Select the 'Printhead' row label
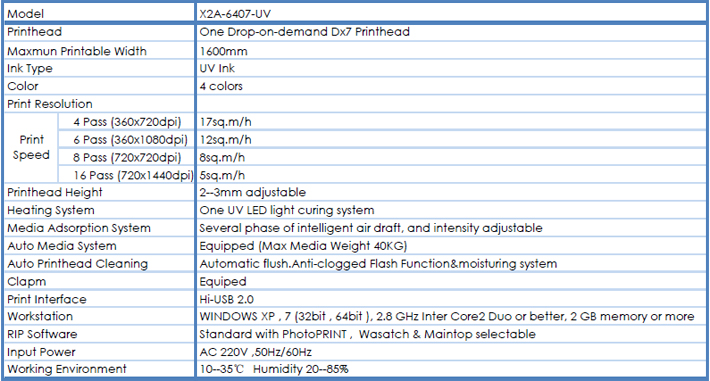 click(34, 32)
